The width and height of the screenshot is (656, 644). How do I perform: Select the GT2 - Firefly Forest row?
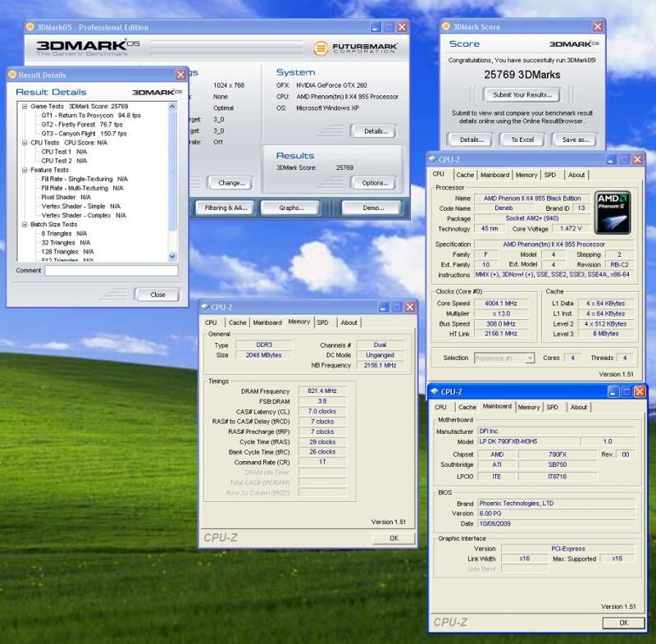[x=82, y=125]
